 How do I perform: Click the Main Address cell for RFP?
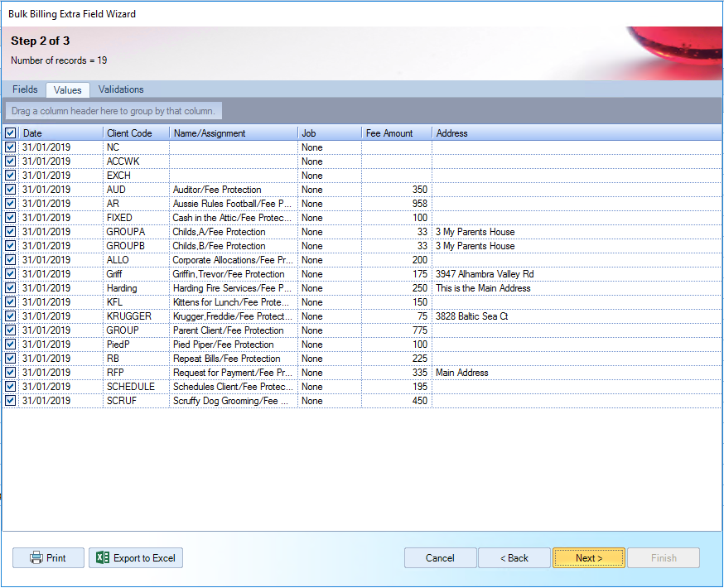(x=577, y=373)
